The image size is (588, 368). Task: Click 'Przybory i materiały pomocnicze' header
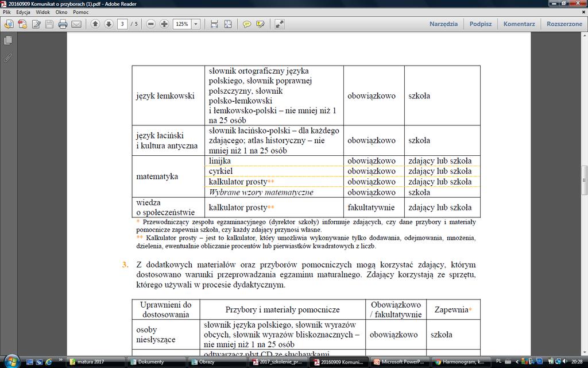point(283,310)
